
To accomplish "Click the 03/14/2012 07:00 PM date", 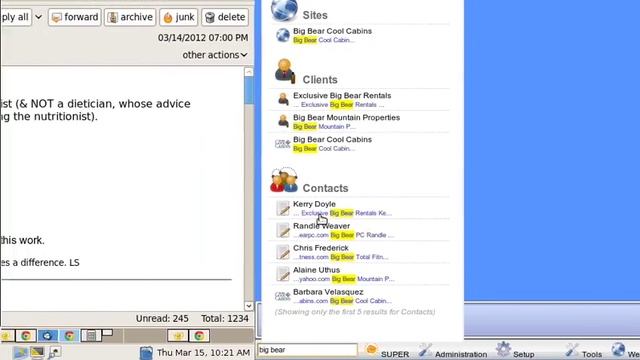I will pyautogui.click(x=203, y=38).
